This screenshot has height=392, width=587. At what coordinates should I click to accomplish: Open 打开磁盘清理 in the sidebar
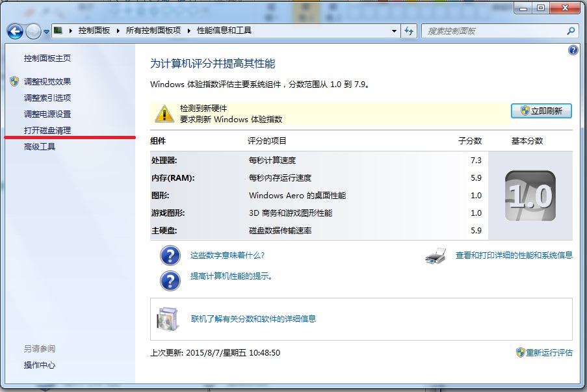tap(47, 131)
